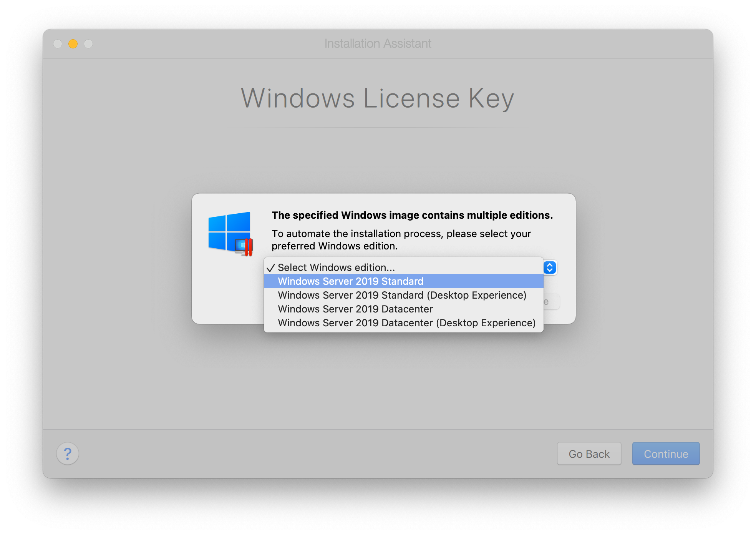Viewport: 756px width, 535px height.
Task: Click the bold multiple editions message
Action: tap(412, 215)
